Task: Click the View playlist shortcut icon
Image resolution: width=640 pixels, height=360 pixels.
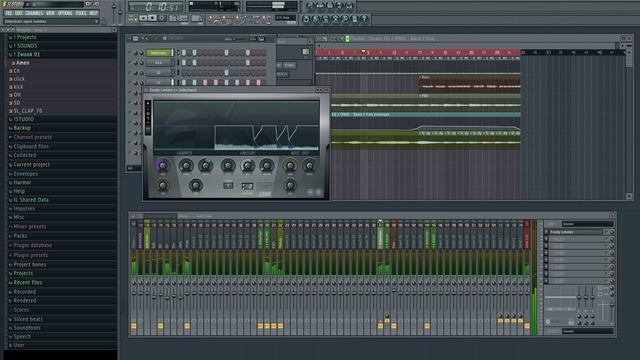Action: click(x=310, y=5)
